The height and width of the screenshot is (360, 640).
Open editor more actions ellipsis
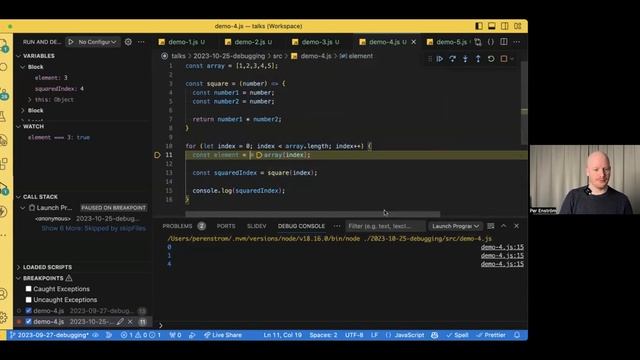[x=517, y=42]
